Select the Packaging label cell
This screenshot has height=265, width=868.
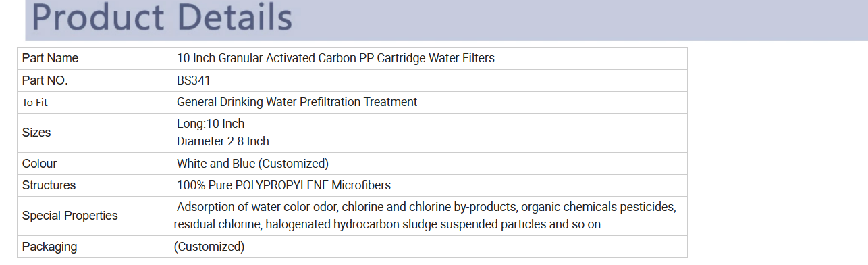tap(93, 247)
